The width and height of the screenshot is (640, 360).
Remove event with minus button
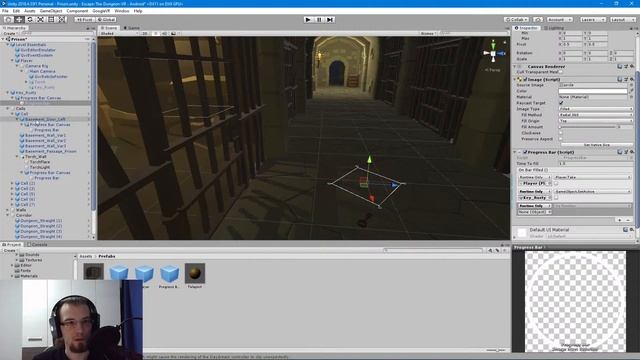629,220
